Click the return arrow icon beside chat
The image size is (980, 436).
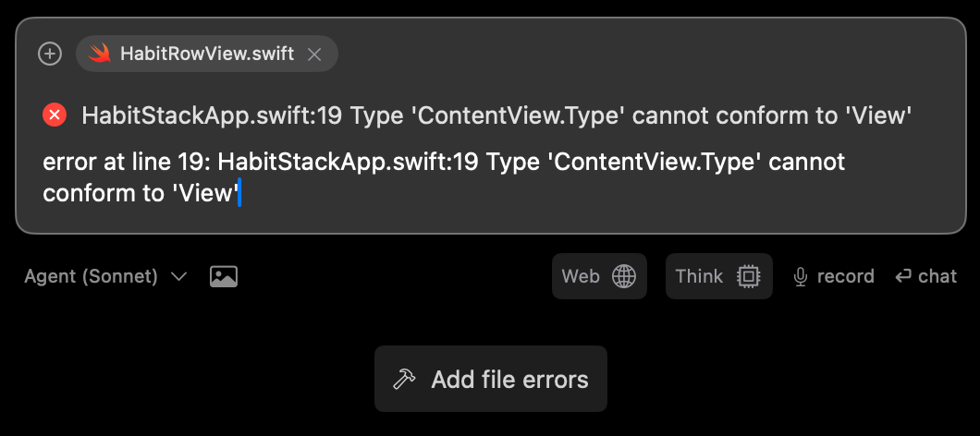pos(903,276)
